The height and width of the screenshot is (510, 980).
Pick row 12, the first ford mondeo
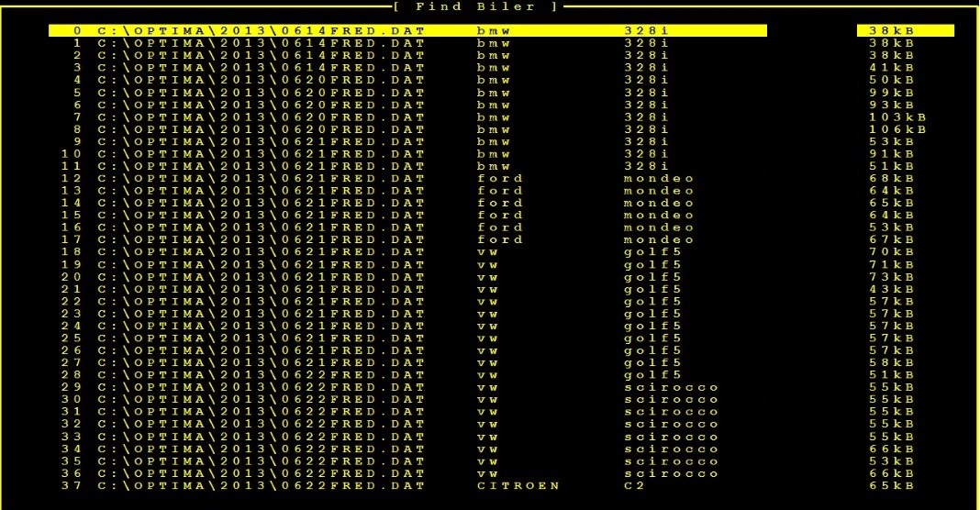(407, 178)
